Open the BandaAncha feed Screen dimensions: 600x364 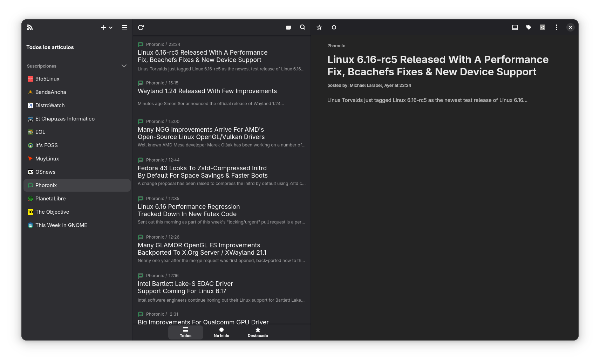click(77, 92)
